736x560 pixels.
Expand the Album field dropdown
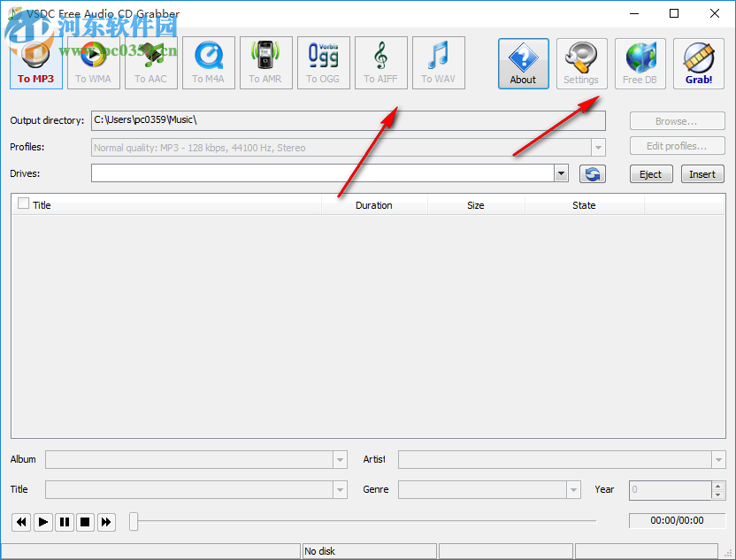(339, 459)
